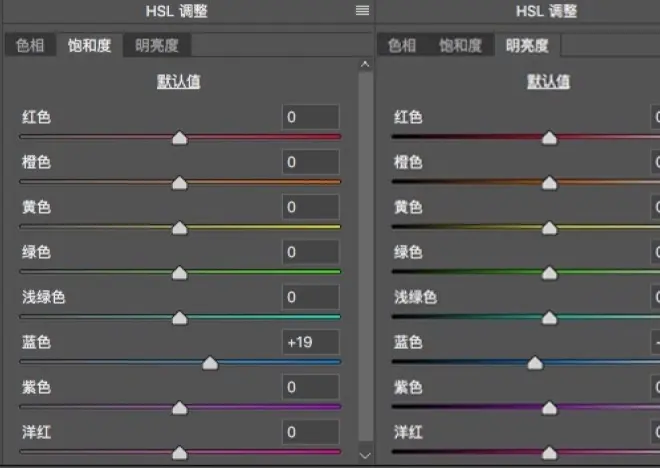Image resolution: width=660 pixels, height=468 pixels.
Task: Click the 黄色 saturation value field
Action: 311,207
